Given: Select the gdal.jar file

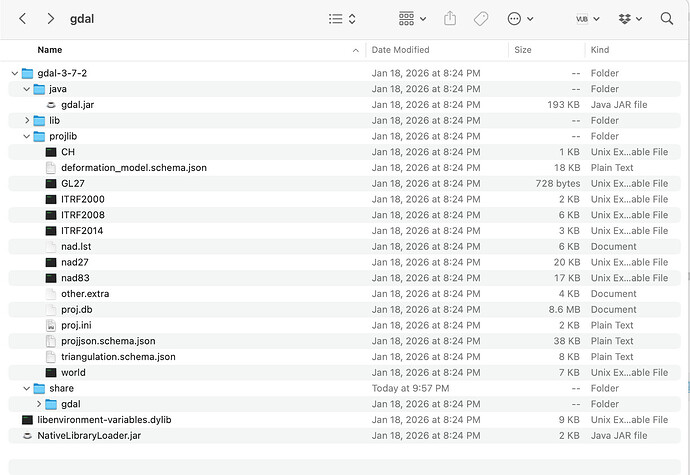Looking at the screenshot, I should (x=77, y=105).
